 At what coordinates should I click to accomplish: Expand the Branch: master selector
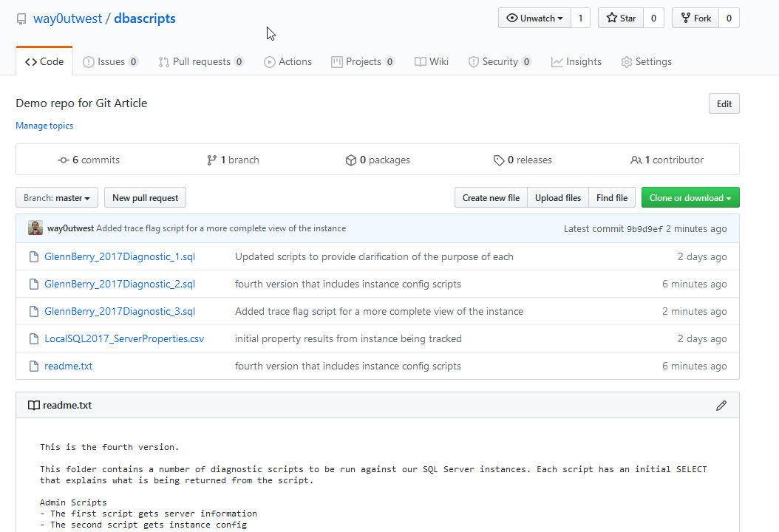point(57,198)
